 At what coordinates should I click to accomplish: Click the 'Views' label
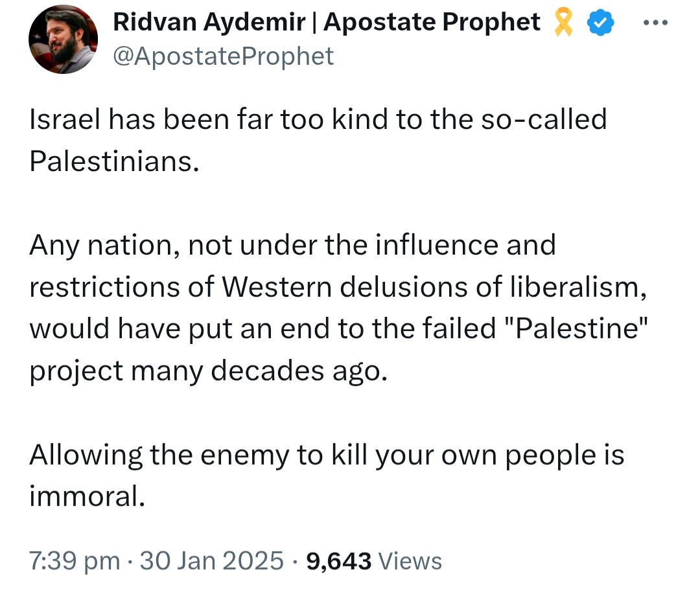[x=410, y=561]
